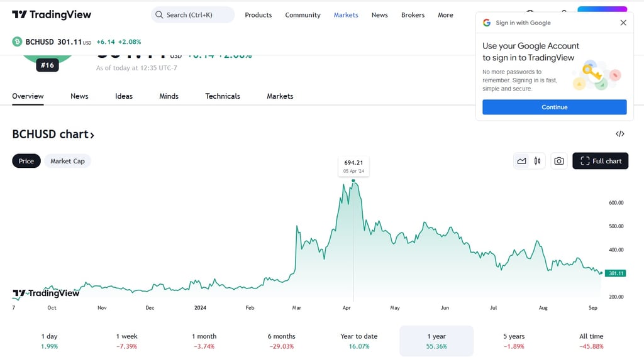Switch to area chart style icon
The height and width of the screenshot is (357, 644).
(x=521, y=161)
